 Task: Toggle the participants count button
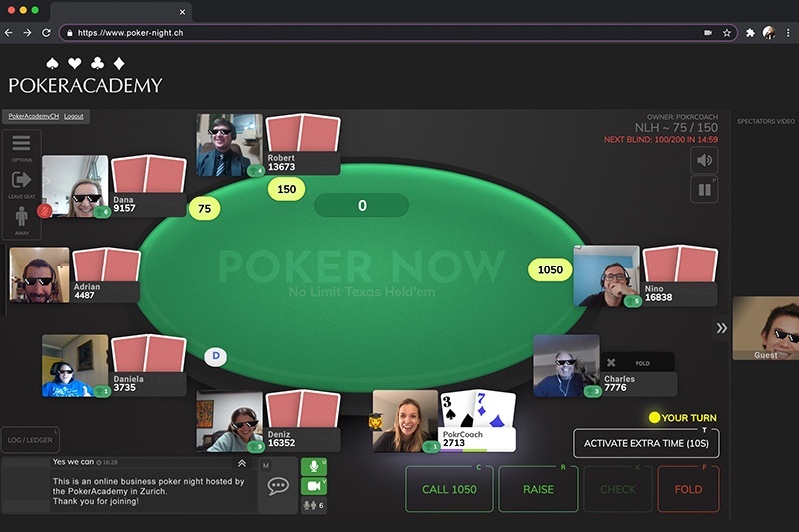tap(314, 505)
